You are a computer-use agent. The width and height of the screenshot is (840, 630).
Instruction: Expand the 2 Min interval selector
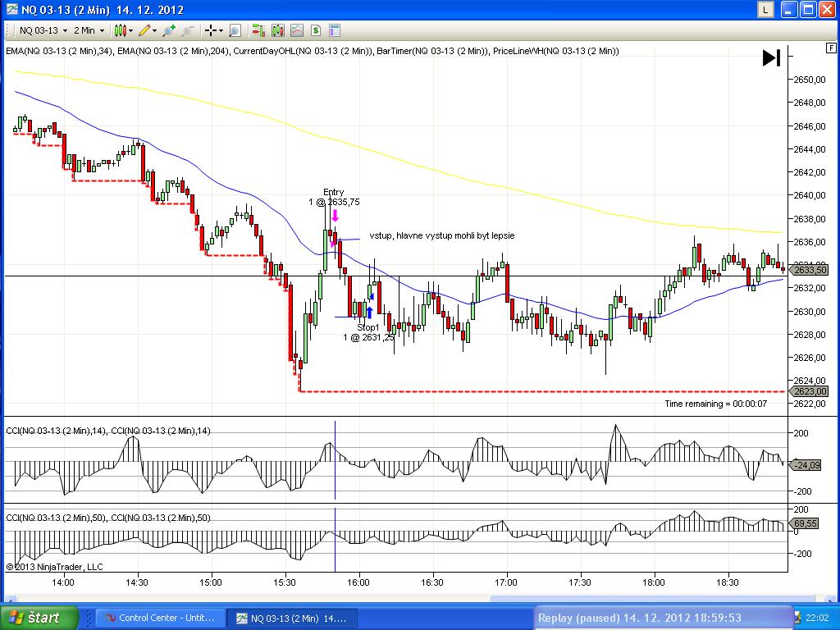click(x=89, y=30)
